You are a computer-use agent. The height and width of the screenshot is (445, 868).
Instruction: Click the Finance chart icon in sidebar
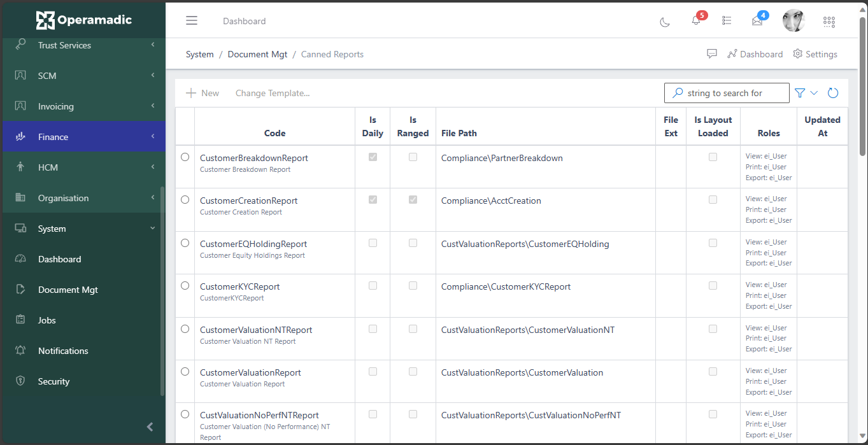point(20,136)
